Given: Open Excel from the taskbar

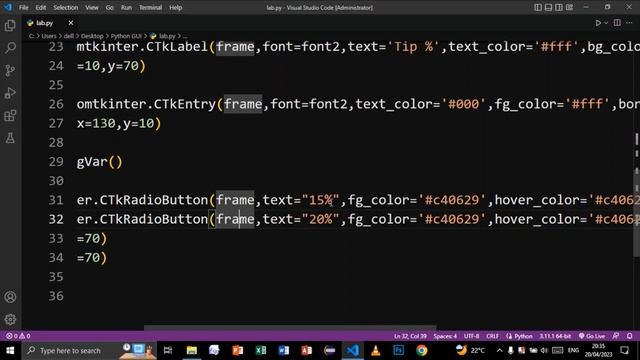Looking at the screenshot, I should pyautogui.click(x=260, y=350).
